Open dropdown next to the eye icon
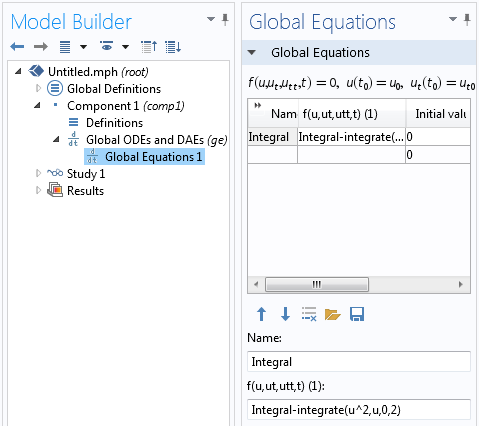This screenshot has height=426, width=479. (x=125, y=47)
